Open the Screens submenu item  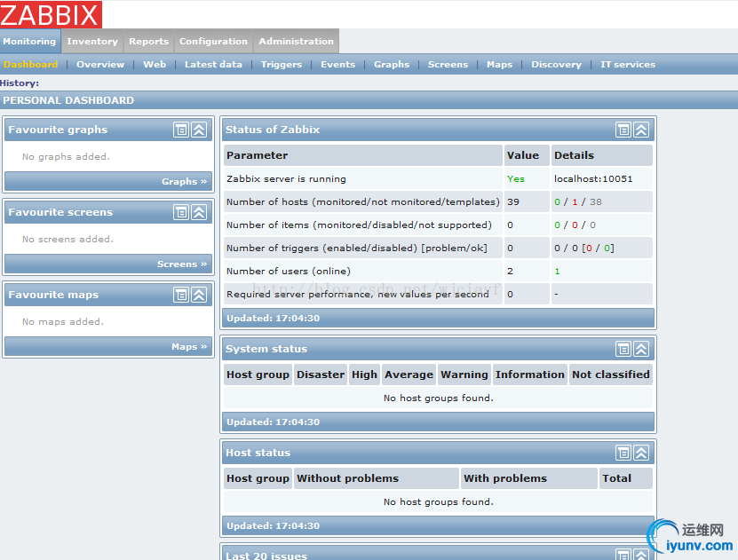(x=448, y=65)
